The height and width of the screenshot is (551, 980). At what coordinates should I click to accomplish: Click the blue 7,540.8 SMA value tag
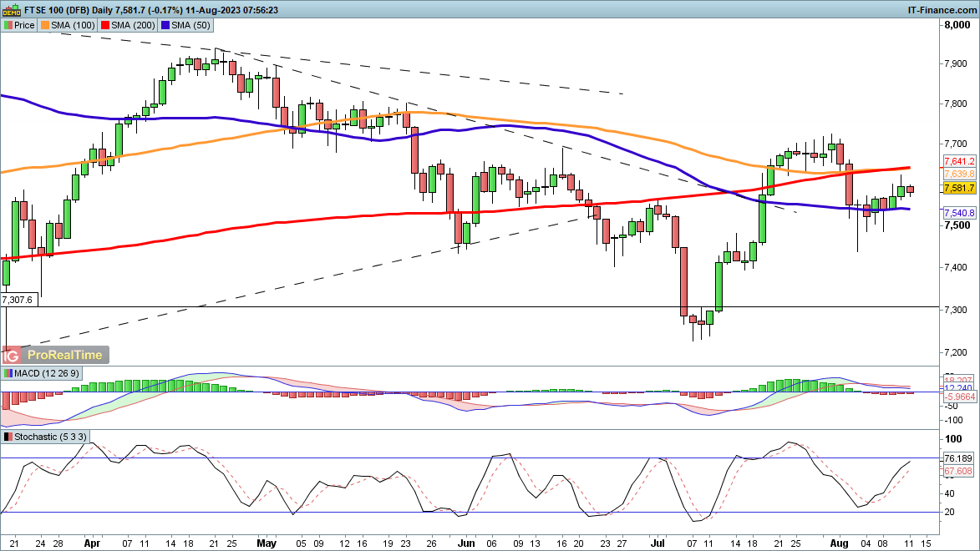coord(959,214)
